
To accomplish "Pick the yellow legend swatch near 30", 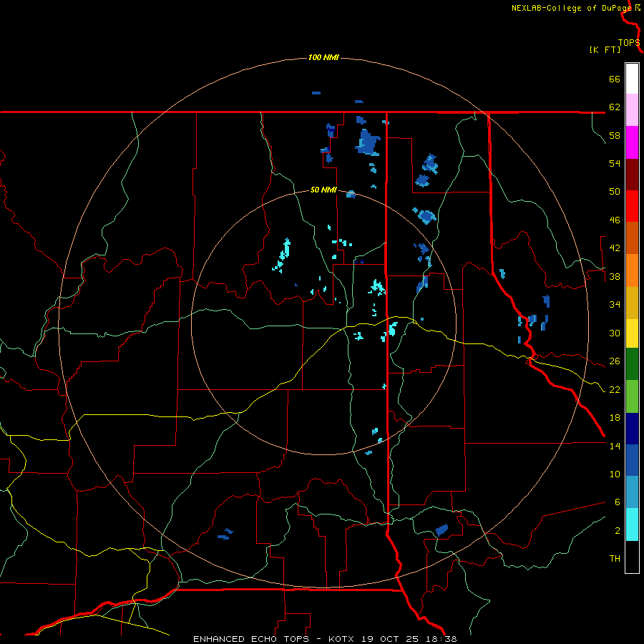I will coord(632,333).
